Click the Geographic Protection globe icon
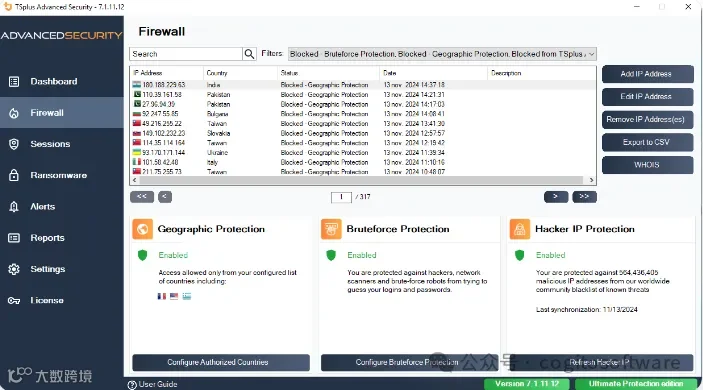703x390 pixels. point(143,229)
